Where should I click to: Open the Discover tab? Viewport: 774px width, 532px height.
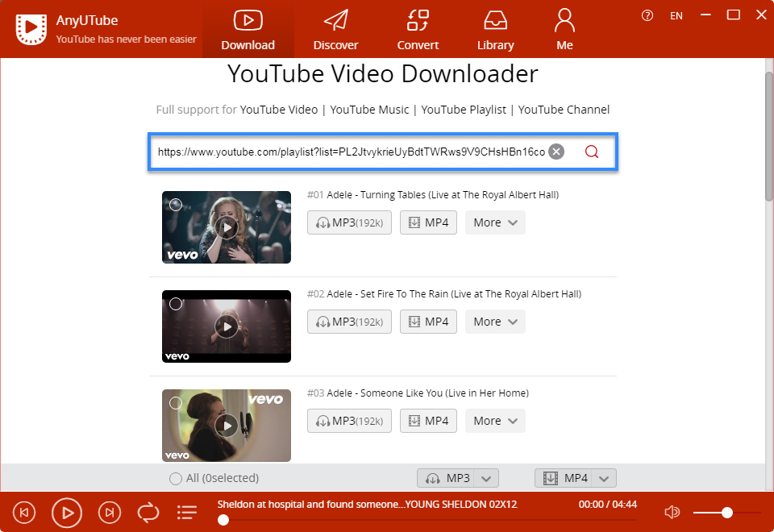pyautogui.click(x=335, y=30)
